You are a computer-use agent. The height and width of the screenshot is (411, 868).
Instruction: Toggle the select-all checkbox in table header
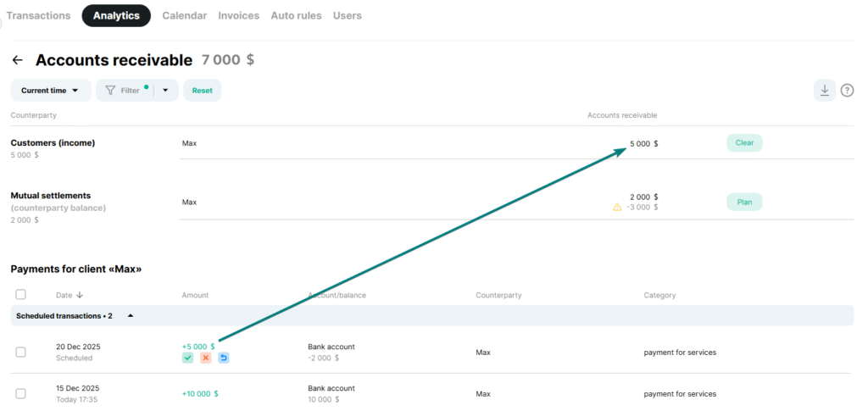click(x=21, y=295)
